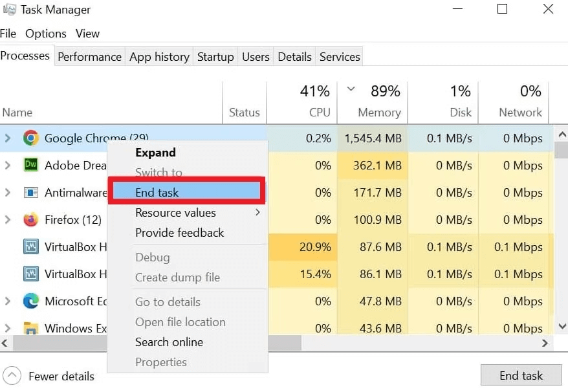Screen dimensions: 568x392
Task: Click the Adobe Dreamweaver process icon
Action: point(31,166)
